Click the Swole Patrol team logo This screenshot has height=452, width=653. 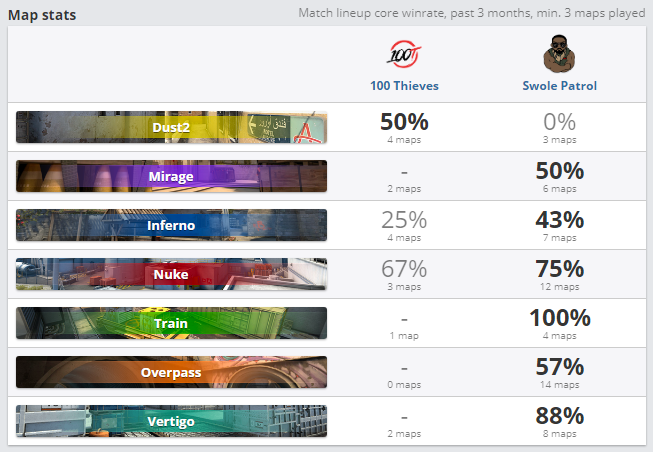tap(559, 53)
